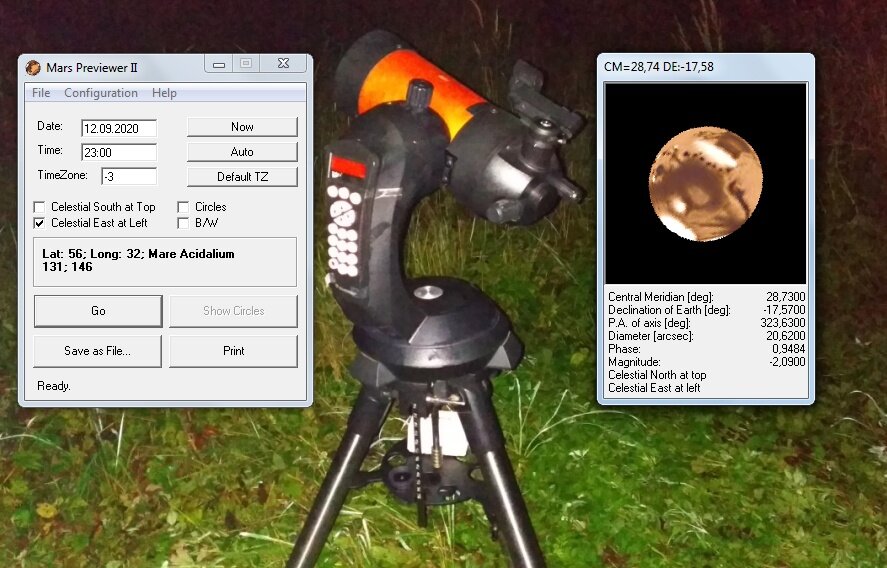This screenshot has height=568, width=887.
Task: Click the Ready status text
Action: pyautogui.click(x=54, y=386)
